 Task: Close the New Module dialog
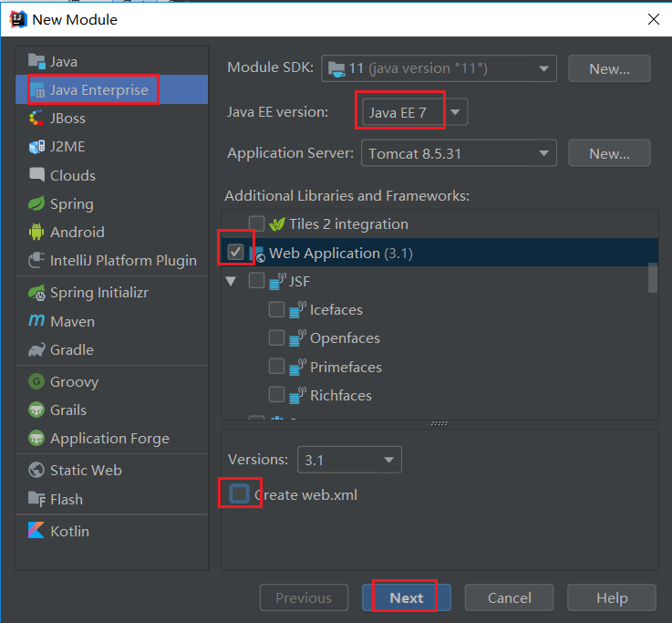[653, 19]
